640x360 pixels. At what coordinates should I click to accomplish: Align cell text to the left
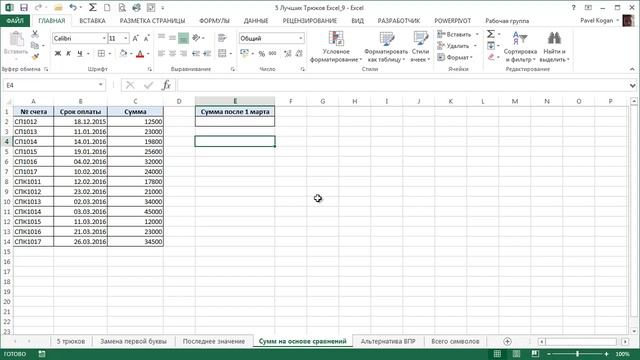pos(161,53)
